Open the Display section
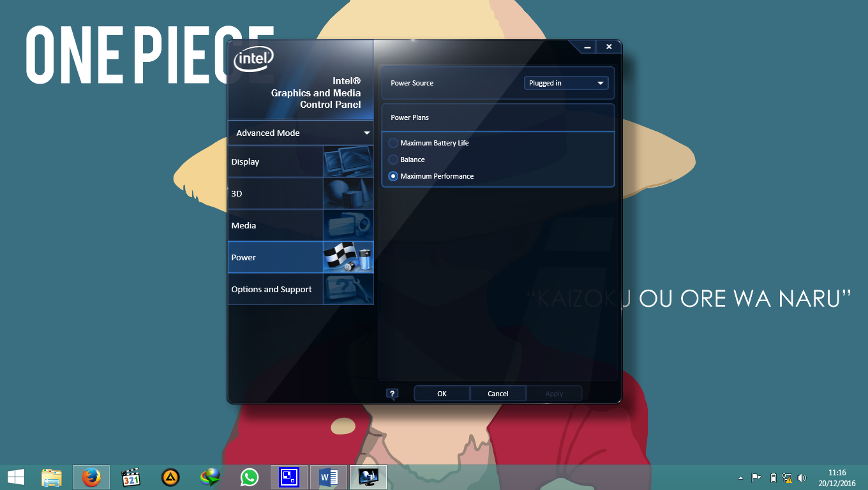868x490 pixels. 301,161
